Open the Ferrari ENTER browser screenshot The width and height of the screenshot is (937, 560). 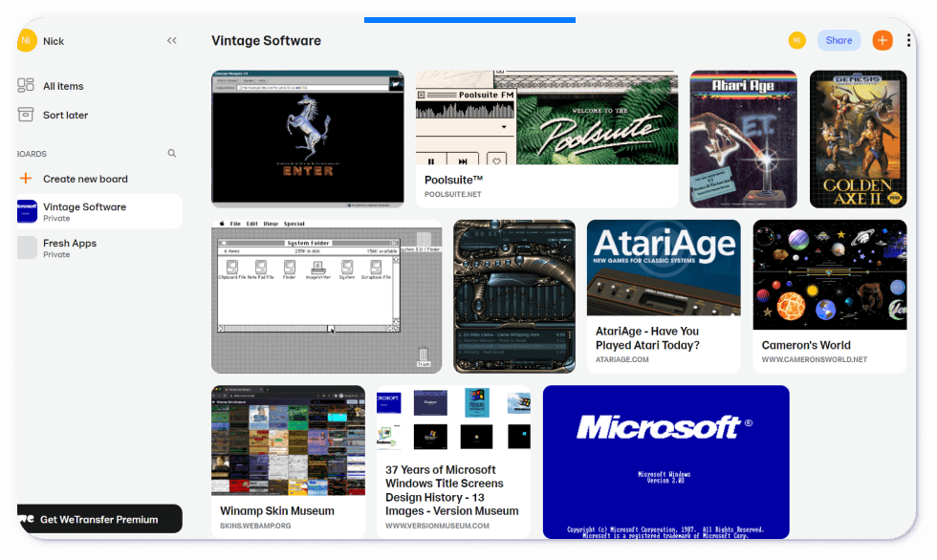click(x=308, y=140)
